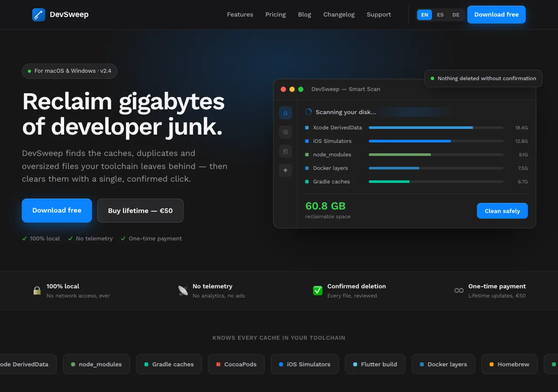Image resolution: width=558 pixels, height=392 pixels.
Task: Click the layout panel icon in app sidebar
Action: click(286, 151)
